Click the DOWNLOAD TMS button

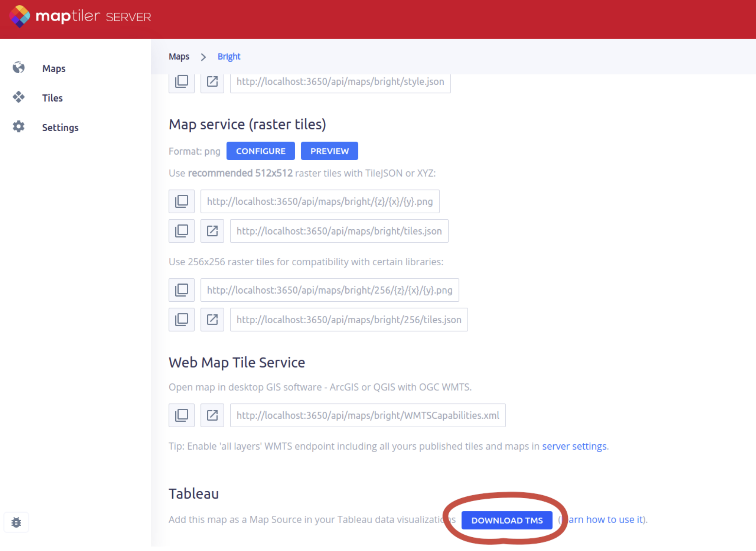point(507,520)
